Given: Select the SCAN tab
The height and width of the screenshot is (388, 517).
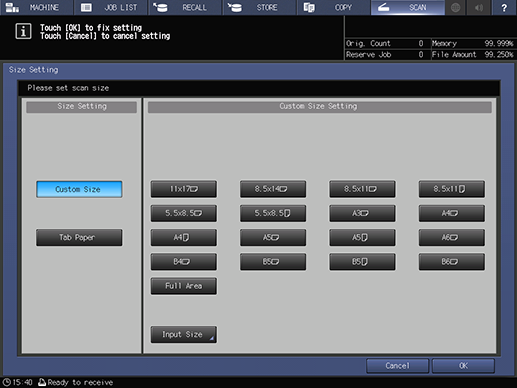Looking at the screenshot, I should [408, 7].
